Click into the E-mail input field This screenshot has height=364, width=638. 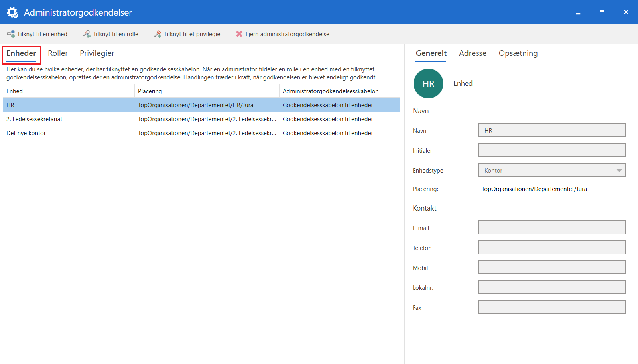[552, 228]
